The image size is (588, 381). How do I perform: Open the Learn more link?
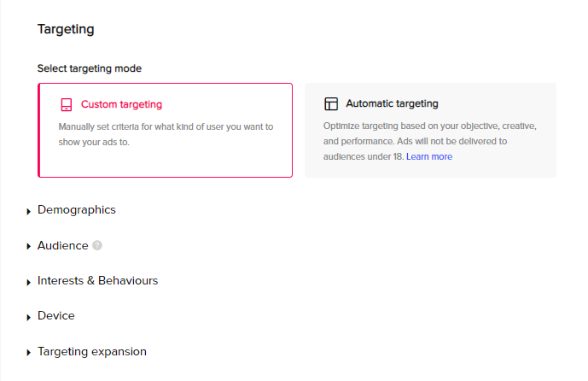[429, 156]
